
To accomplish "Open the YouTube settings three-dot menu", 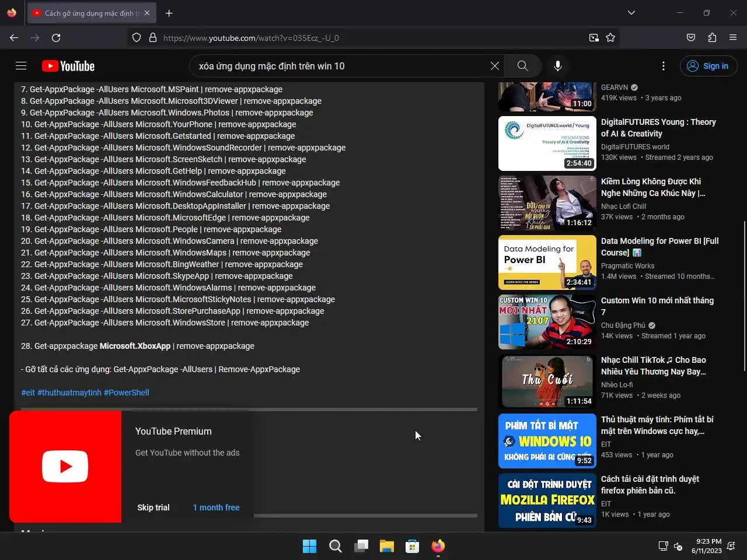I will (664, 66).
